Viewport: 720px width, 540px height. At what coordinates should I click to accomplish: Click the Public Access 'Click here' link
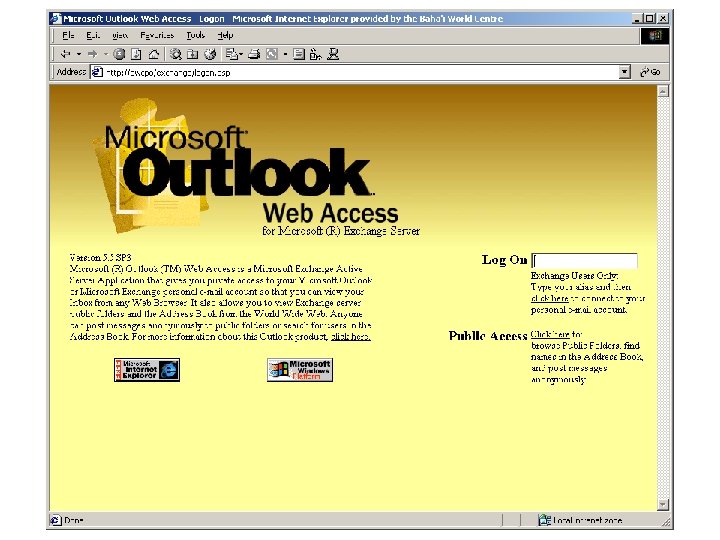550,334
